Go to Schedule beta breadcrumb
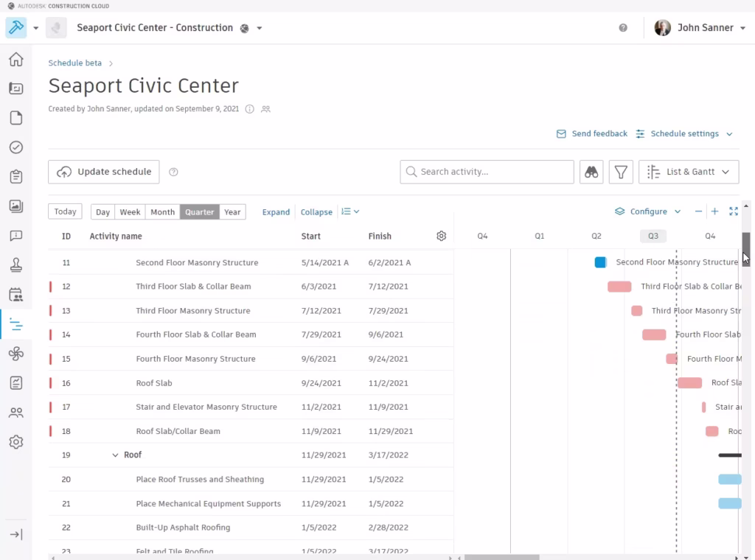 point(74,63)
